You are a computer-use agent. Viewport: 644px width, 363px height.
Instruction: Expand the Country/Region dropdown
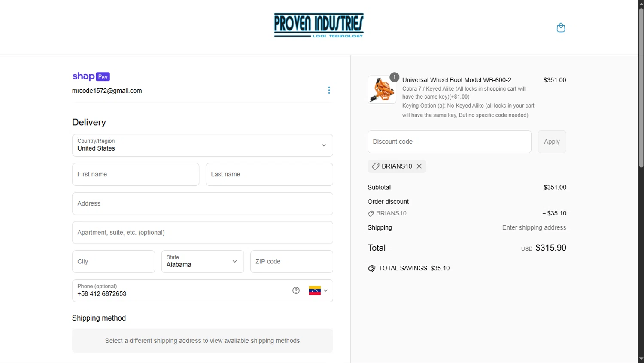203,145
